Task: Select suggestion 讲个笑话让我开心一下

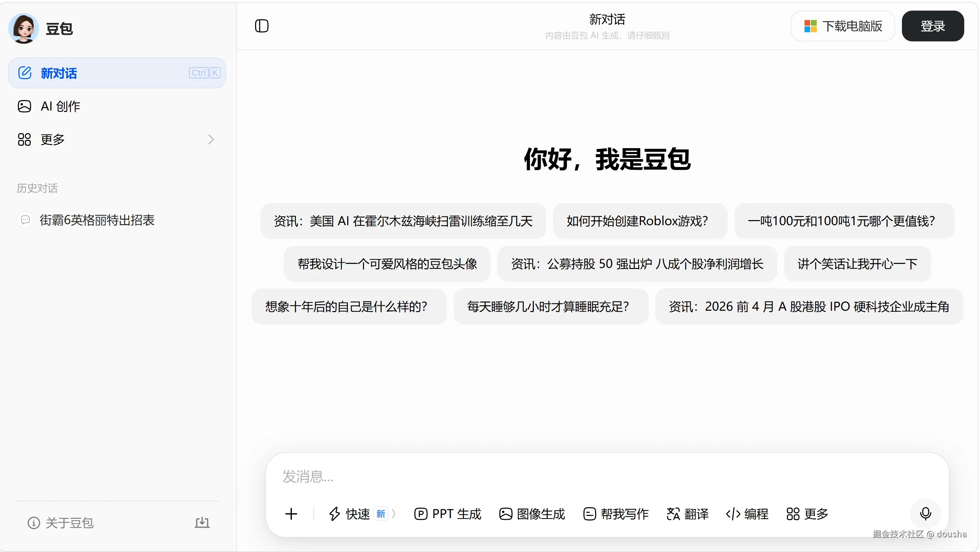Action: [x=857, y=264]
